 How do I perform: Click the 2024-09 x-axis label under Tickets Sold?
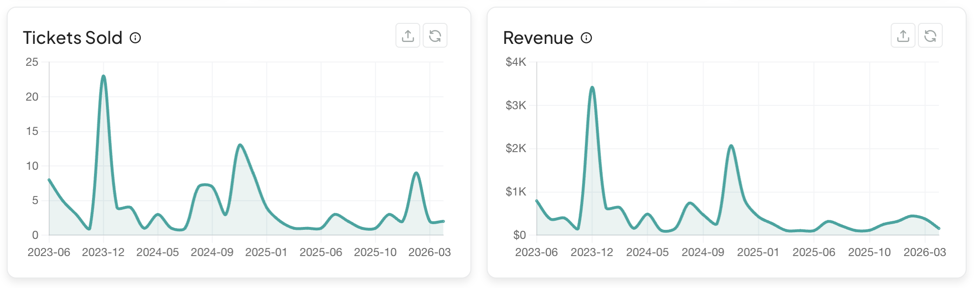tap(212, 252)
